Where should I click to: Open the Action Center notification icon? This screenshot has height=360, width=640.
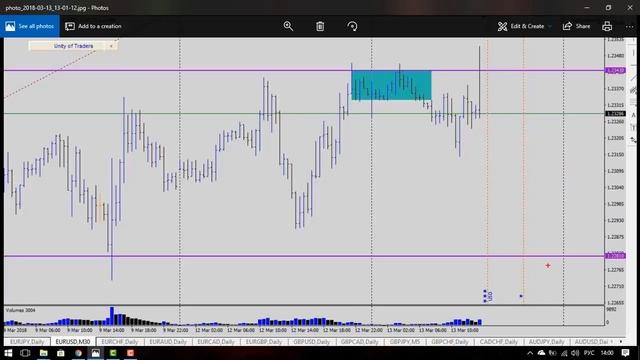click(625, 353)
